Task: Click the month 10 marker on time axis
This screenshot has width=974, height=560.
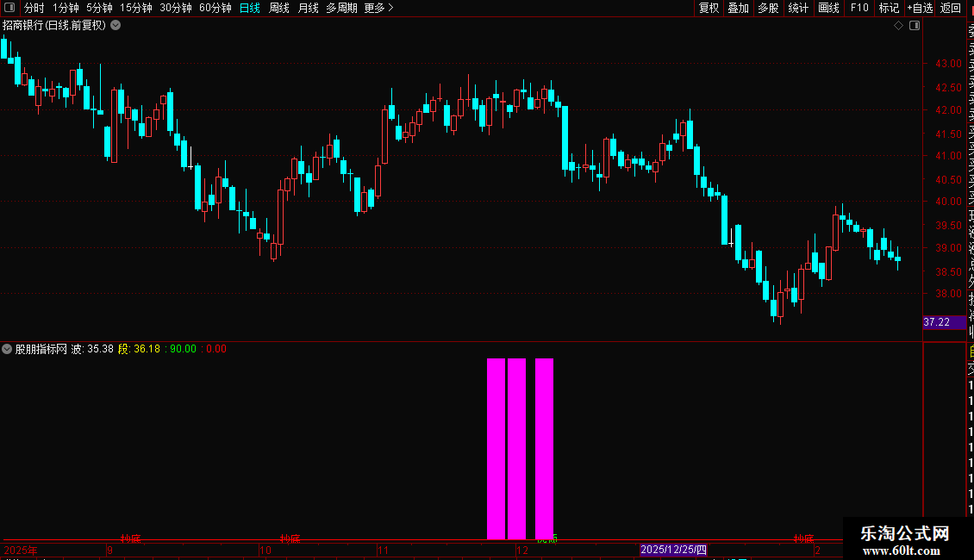Action: [265, 550]
